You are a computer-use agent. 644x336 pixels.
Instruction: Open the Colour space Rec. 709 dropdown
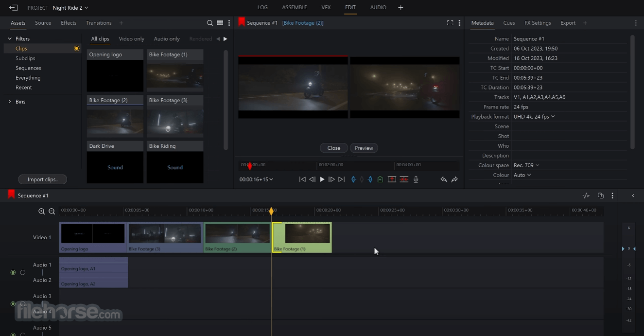coord(526,165)
